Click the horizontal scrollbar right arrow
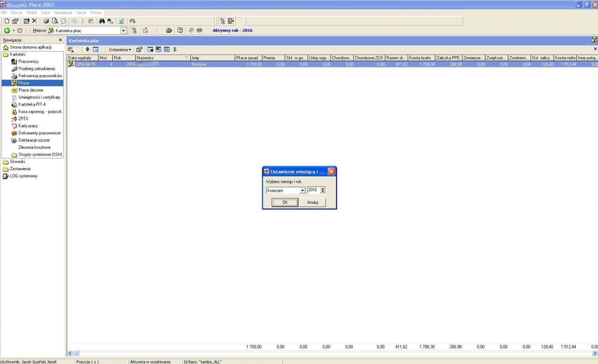The image size is (598, 364). [x=595, y=353]
